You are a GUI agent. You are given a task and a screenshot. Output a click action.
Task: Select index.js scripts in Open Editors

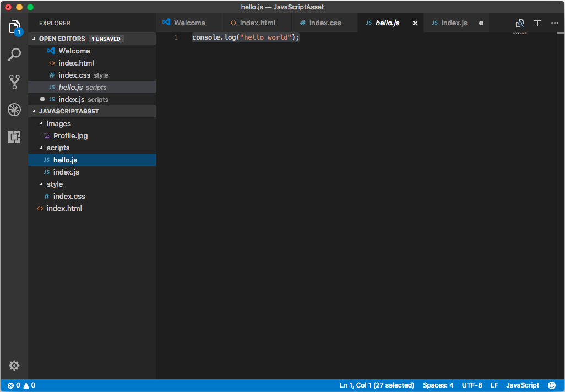coord(92,99)
